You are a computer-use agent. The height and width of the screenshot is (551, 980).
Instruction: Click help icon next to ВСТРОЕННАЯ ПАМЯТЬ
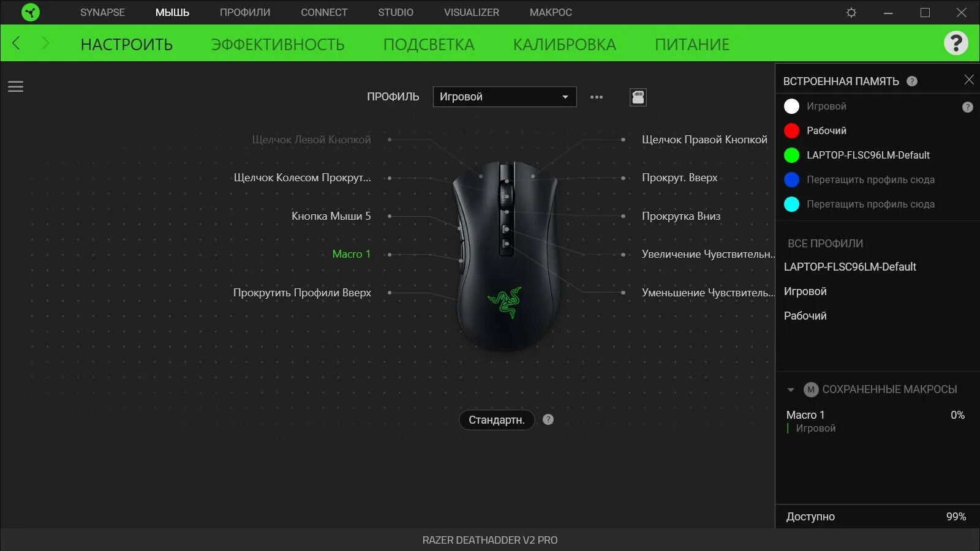click(912, 81)
